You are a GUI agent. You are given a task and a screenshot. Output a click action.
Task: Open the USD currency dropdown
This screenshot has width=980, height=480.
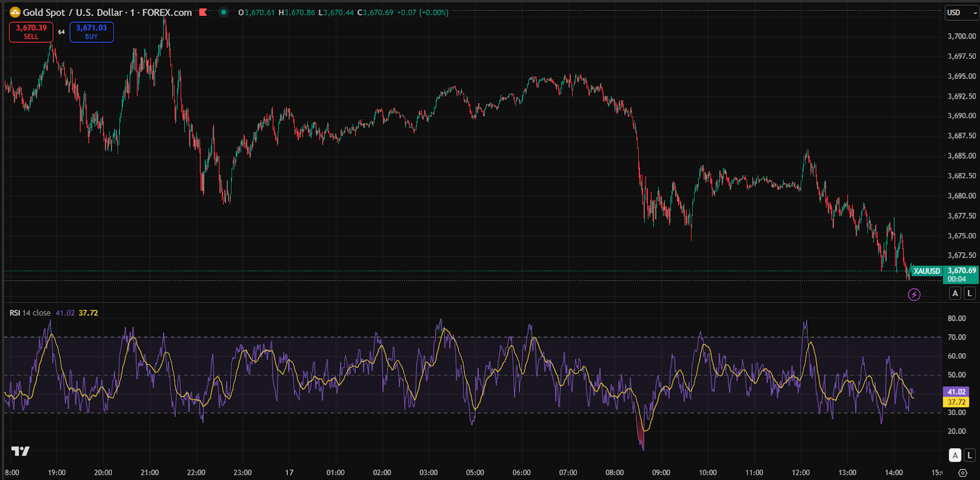click(960, 12)
